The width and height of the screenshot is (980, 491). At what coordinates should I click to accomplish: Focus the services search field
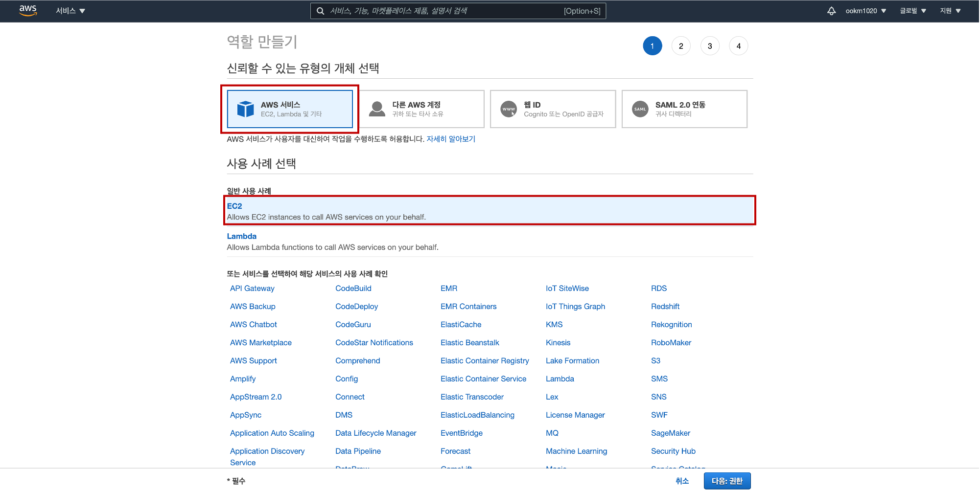click(x=458, y=11)
